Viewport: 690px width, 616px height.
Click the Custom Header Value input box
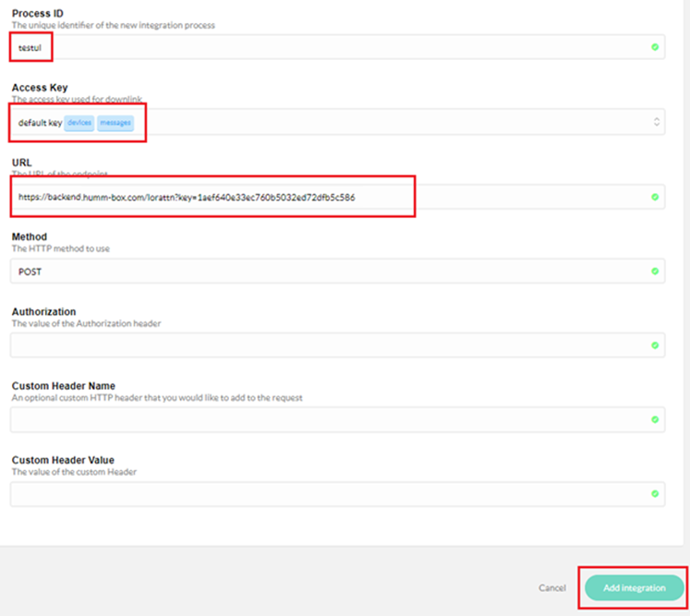point(333,494)
